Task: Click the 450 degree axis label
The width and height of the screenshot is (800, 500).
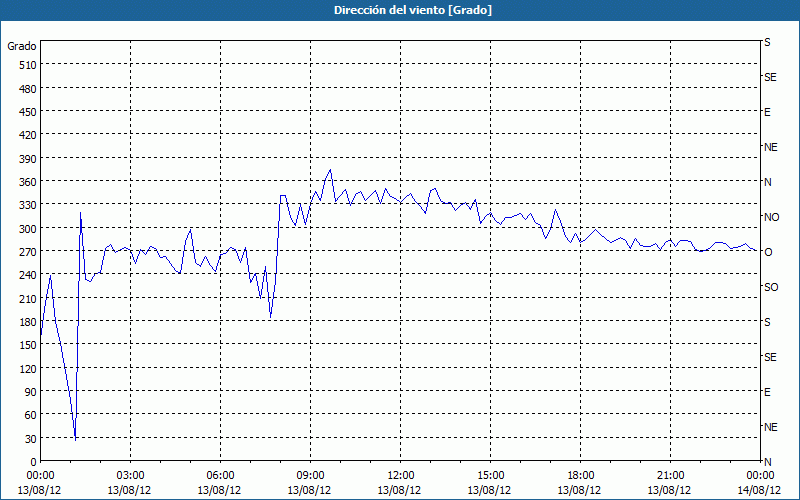Action: click(28, 112)
